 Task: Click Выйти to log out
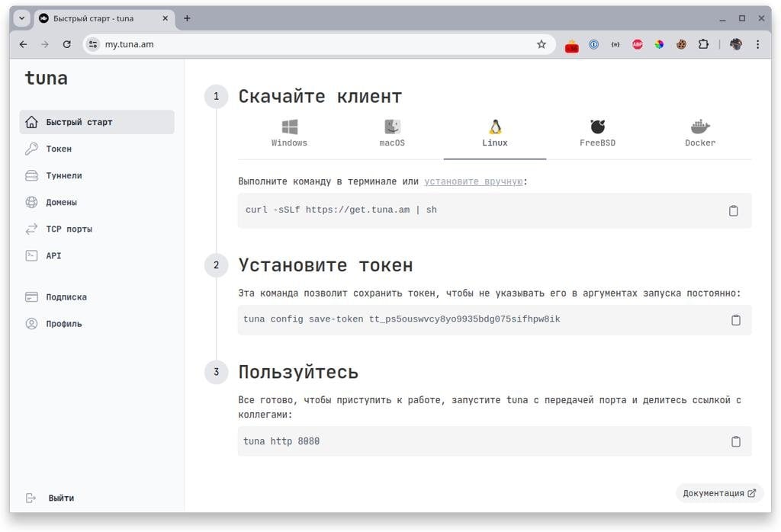coord(50,498)
